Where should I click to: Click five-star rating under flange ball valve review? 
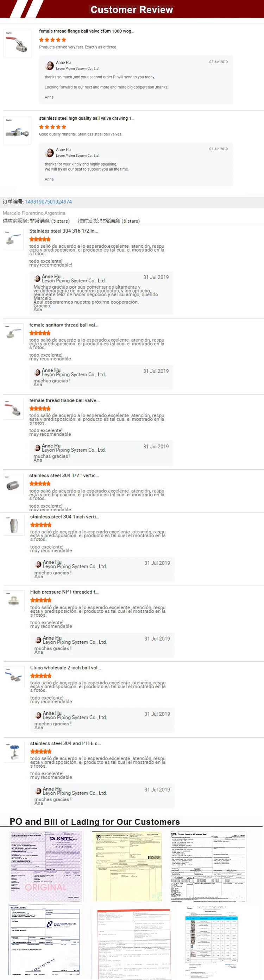pos(52,40)
